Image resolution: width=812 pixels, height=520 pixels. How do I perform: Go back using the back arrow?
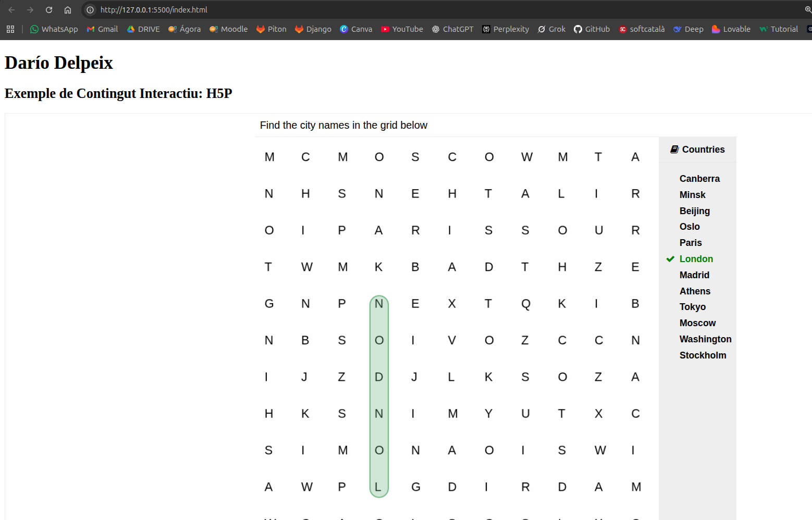[11, 10]
